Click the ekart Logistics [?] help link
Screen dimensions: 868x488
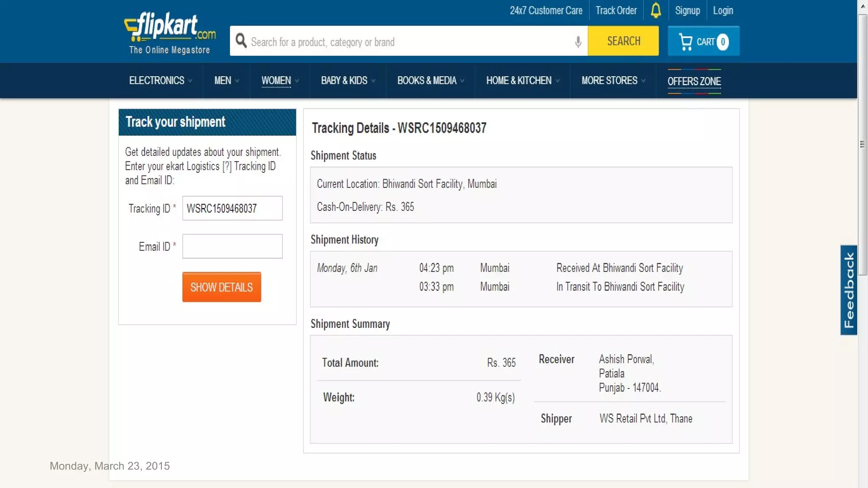click(x=227, y=166)
